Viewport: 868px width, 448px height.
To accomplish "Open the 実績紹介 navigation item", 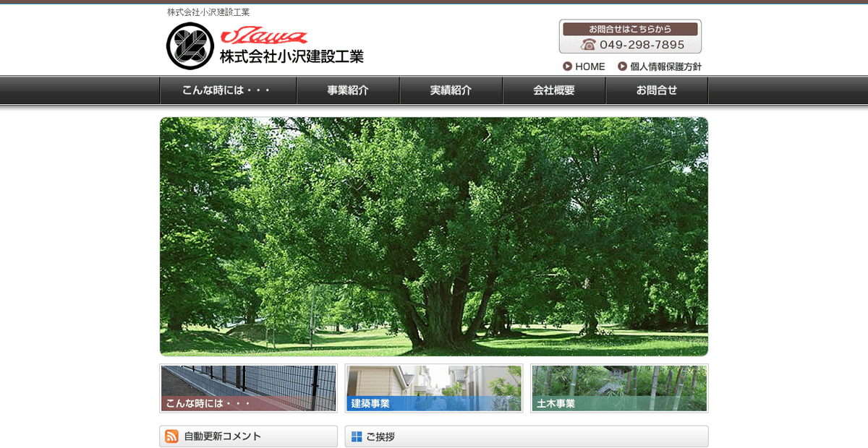I will (451, 90).
